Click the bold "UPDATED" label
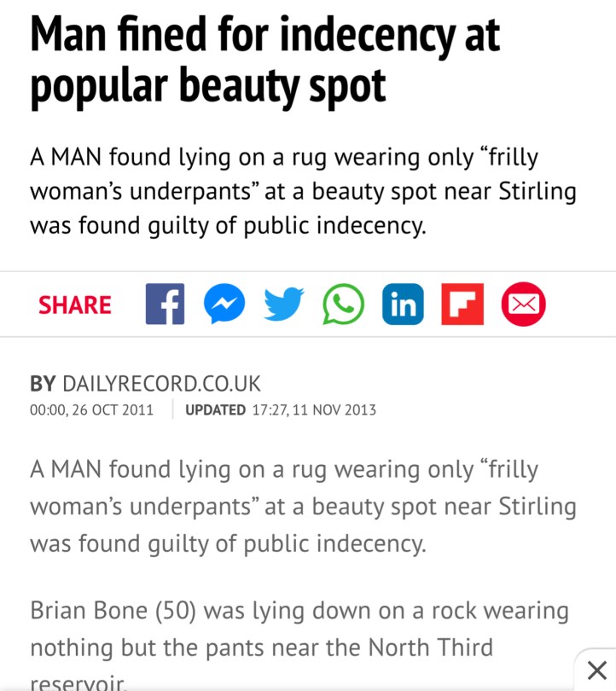Viewport: 616px width, 691px height. (x=215, y=409)
